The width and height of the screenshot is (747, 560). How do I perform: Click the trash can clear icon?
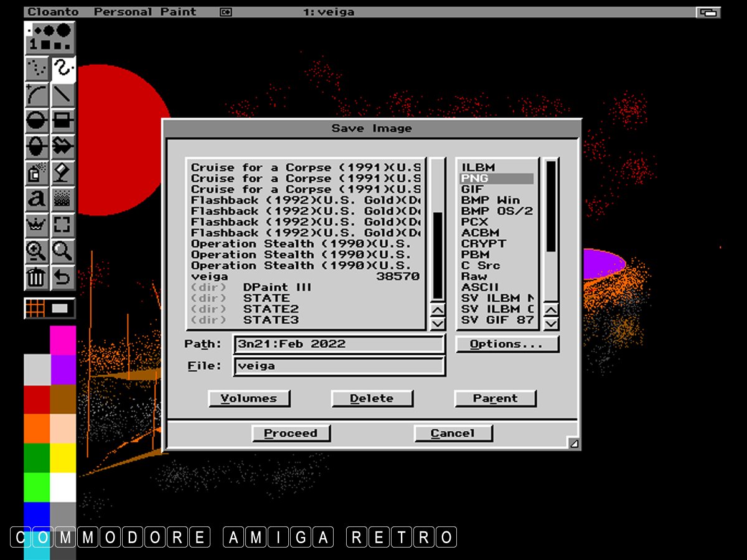point(37,277)
